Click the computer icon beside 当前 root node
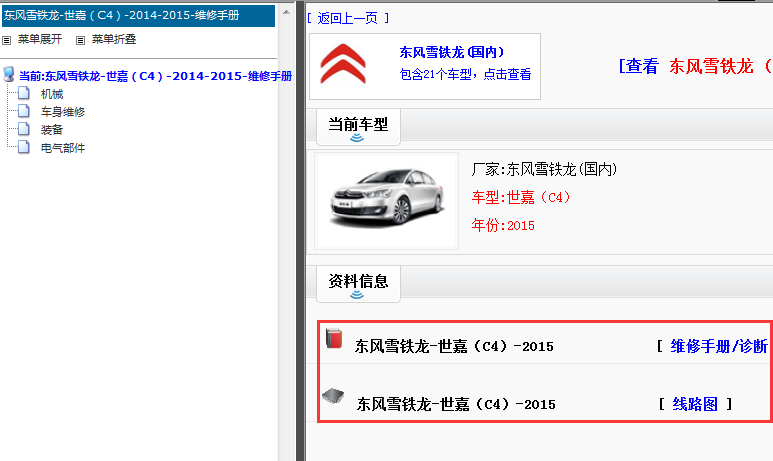Image resolution: width=773 pixels, height=461 pixels. pos(8,74)
